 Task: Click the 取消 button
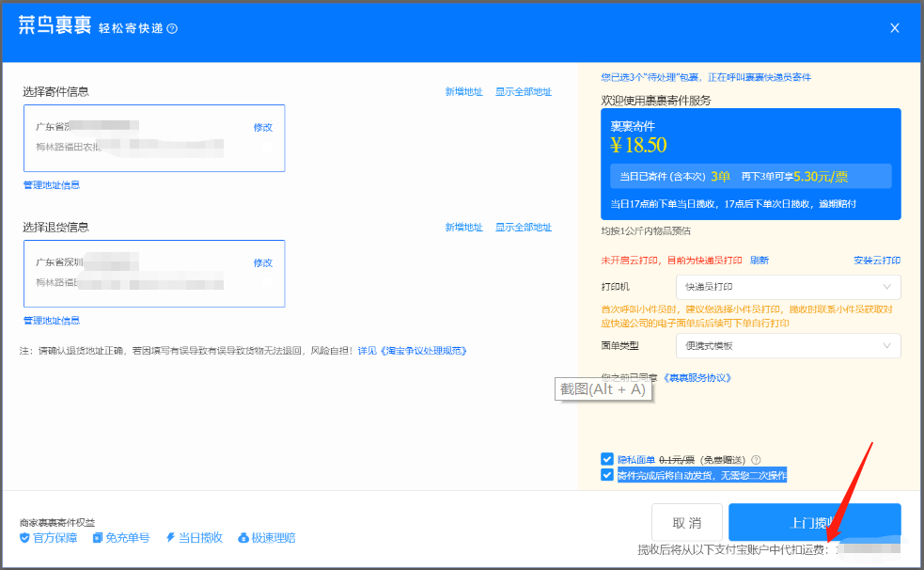[x=687, y=522]
